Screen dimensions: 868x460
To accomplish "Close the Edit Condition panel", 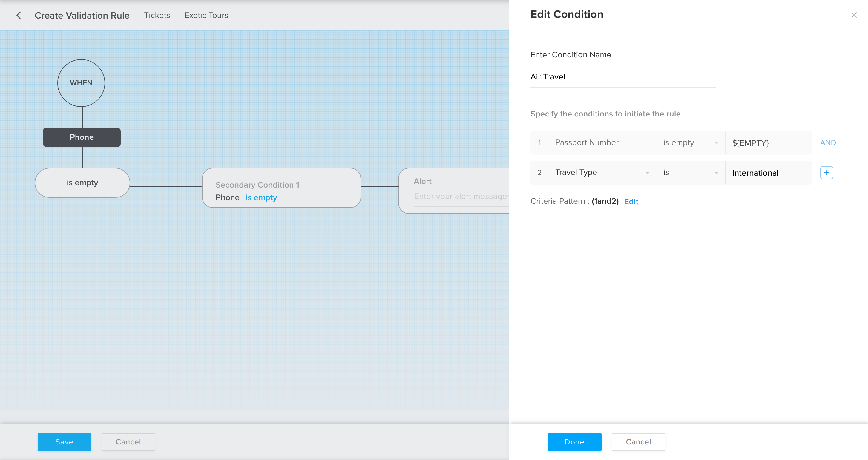I will (x=854, y=15).
